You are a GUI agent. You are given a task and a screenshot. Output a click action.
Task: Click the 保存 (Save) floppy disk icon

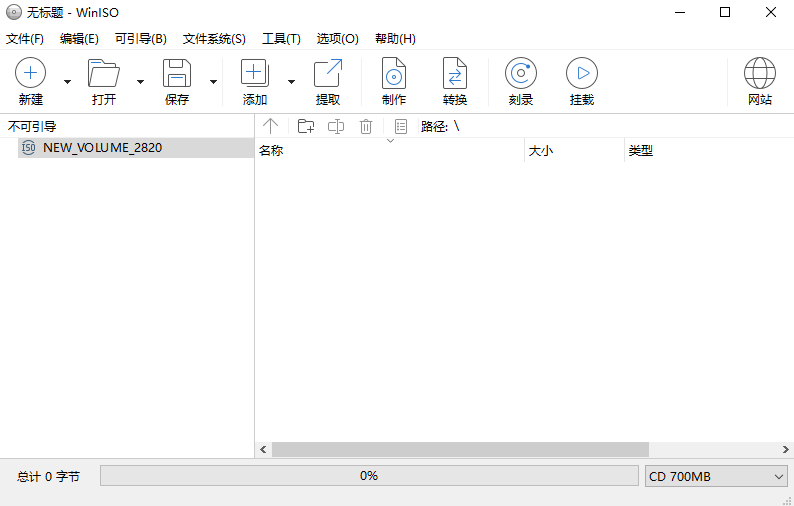(x=177, y=73)
